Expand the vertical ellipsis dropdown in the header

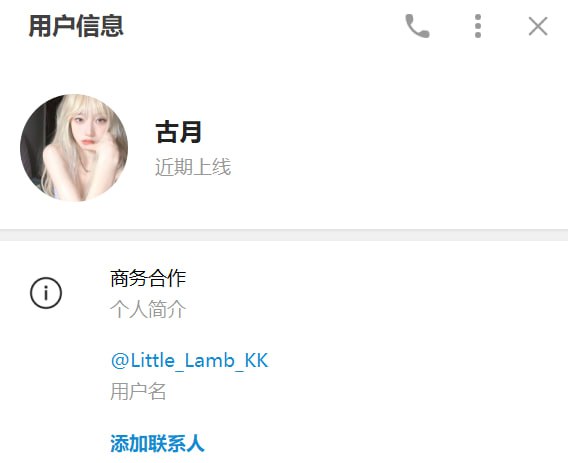coord(478,26)
